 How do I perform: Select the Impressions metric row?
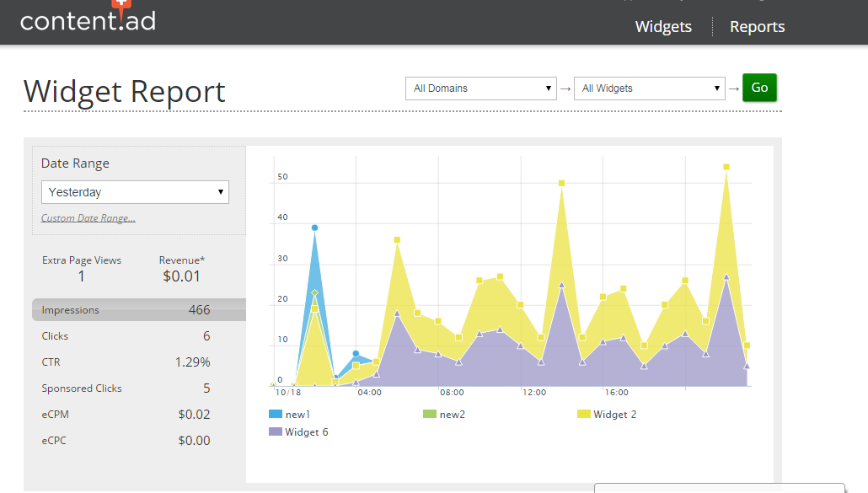pos(126,310)
